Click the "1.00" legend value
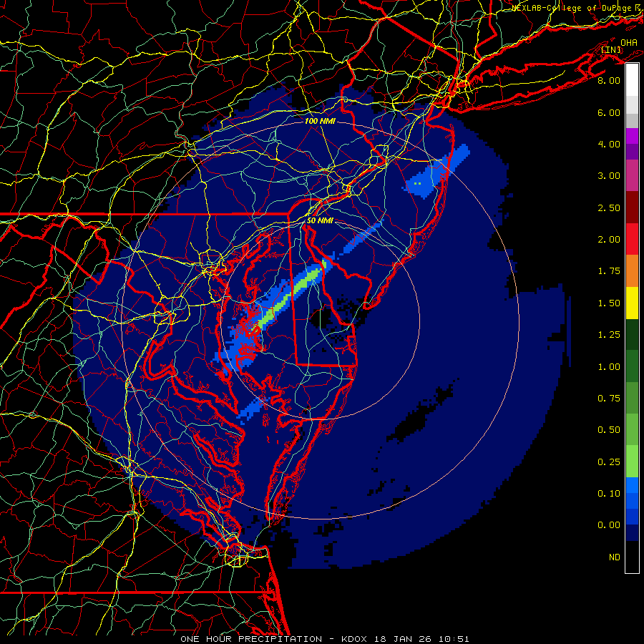The height and width of the screenshot is (644, 644). pyautogui.click(x=609, y=367)
